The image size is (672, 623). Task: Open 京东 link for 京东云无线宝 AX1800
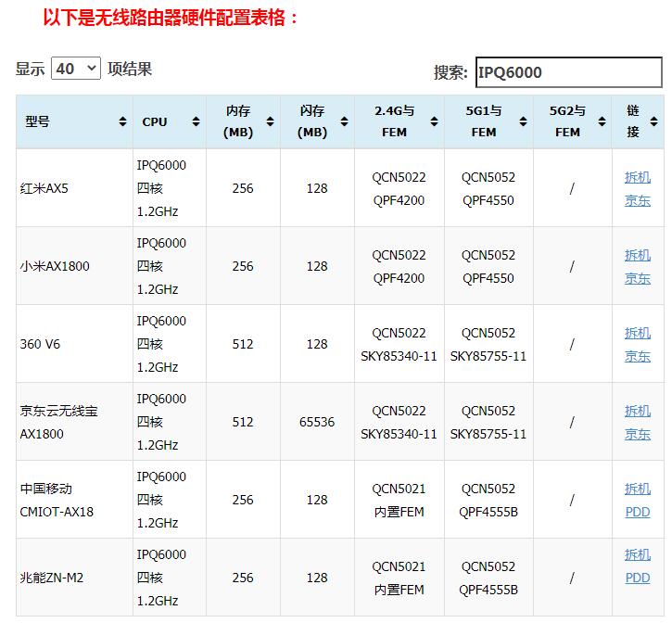(638, 434)
